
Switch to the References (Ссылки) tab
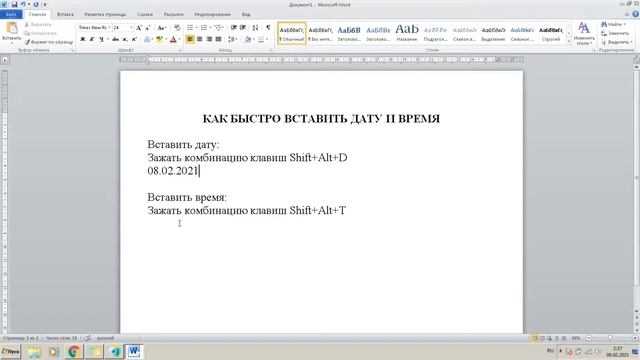tap(145, 14)
